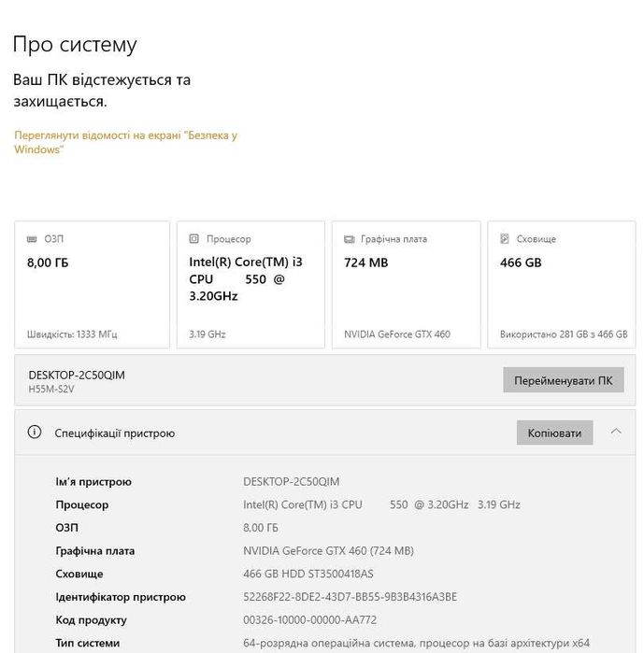Collapse the device specifications section
This screenshot has height=653, width=644.
(x=616, y=432)
